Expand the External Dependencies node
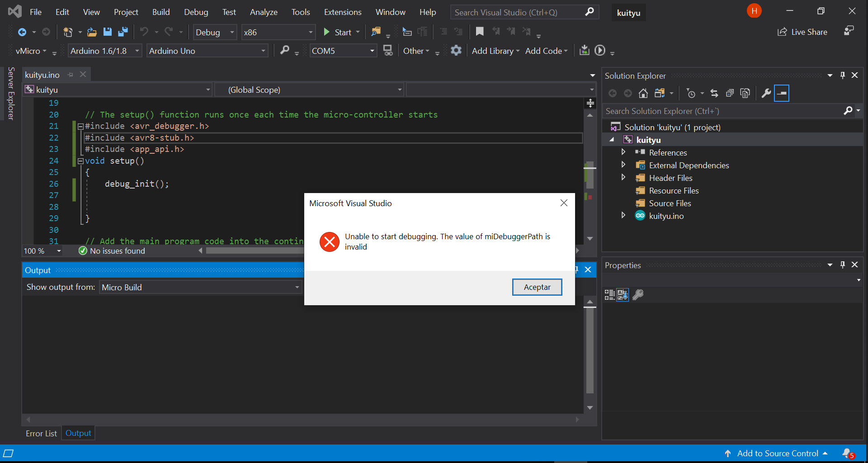The height and width of the screenshot is (463, 868). [623, 165]
